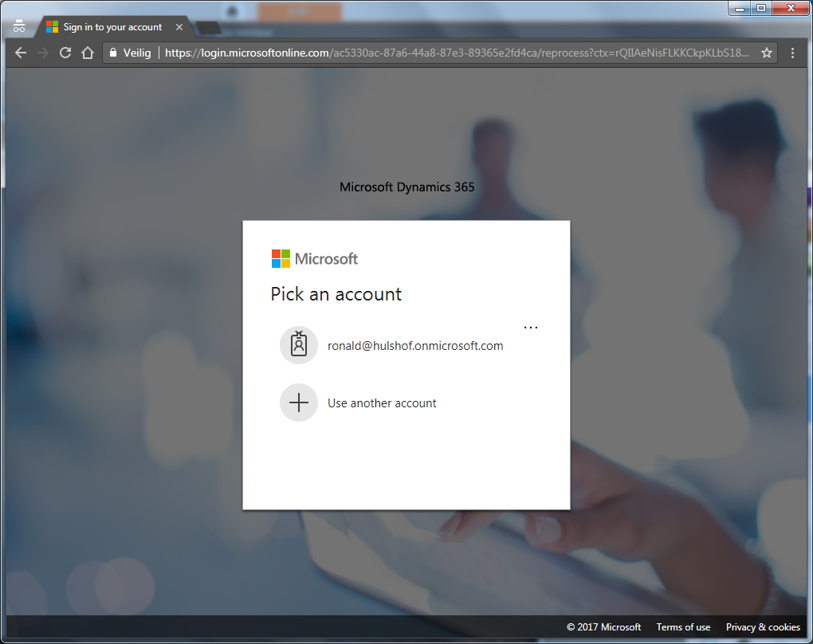Click the '© 2017 Microsoft' footer text
This screenshot has height=644, width=813.
[x=603, y=627]
